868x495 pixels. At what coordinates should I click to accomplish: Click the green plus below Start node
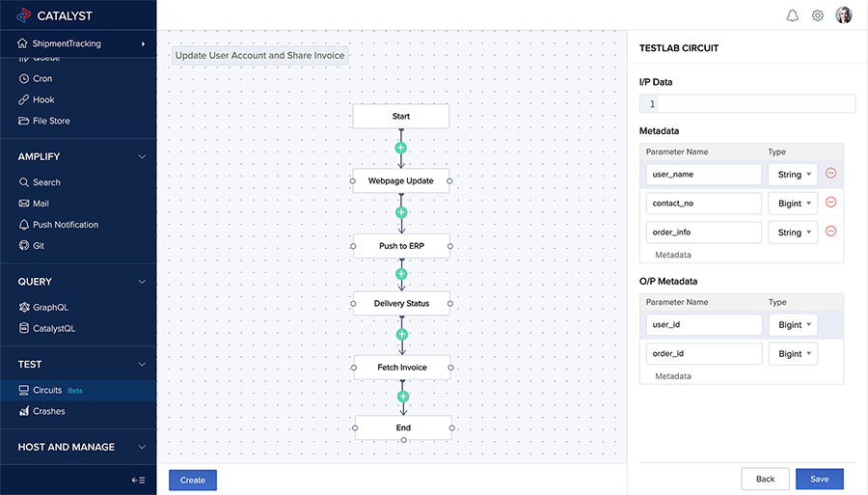pos(401,149)
